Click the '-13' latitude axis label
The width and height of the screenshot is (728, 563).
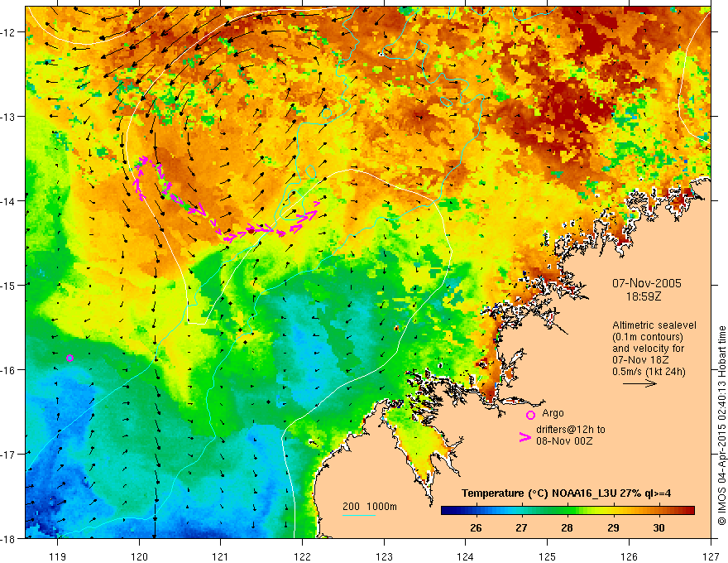tap(8, 116)
